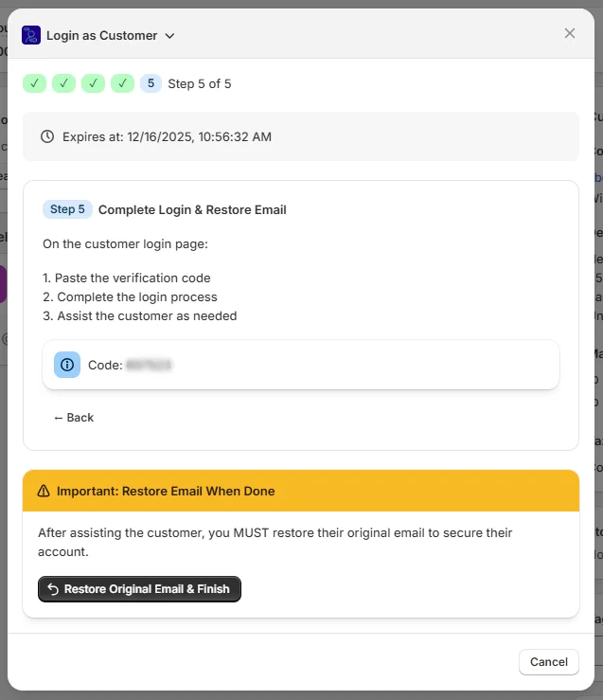Jump to the third completed step checkmark
Viewport: 603px width, 700px height.
point(93,83)
